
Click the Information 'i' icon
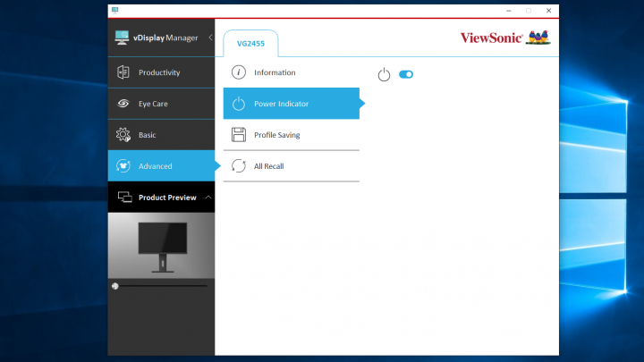(239, 72)
